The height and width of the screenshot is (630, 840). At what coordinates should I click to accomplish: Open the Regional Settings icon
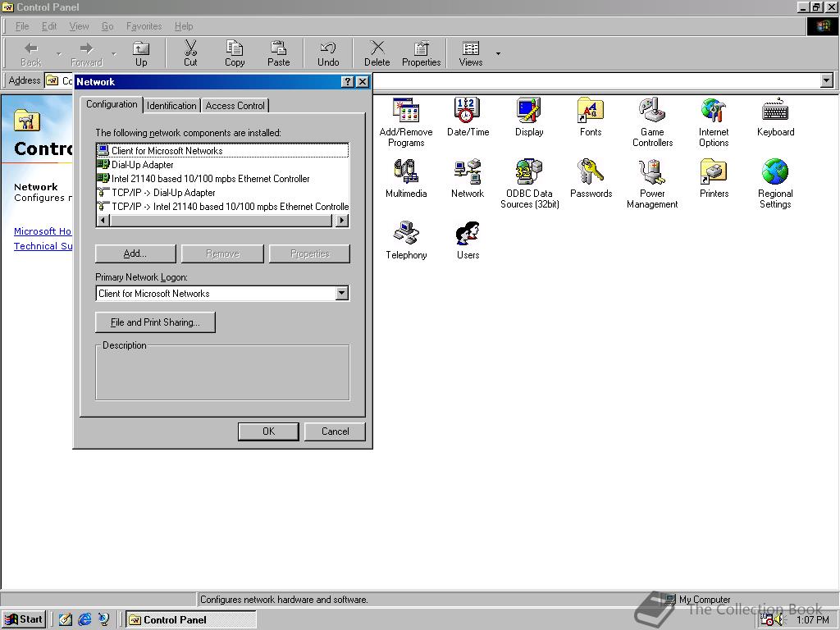point(775,184)
